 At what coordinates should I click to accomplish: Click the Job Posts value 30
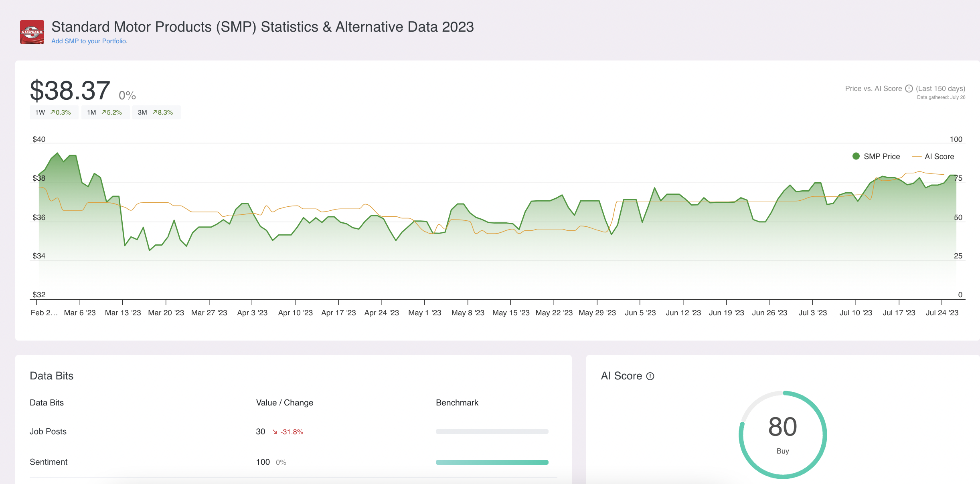261,432
